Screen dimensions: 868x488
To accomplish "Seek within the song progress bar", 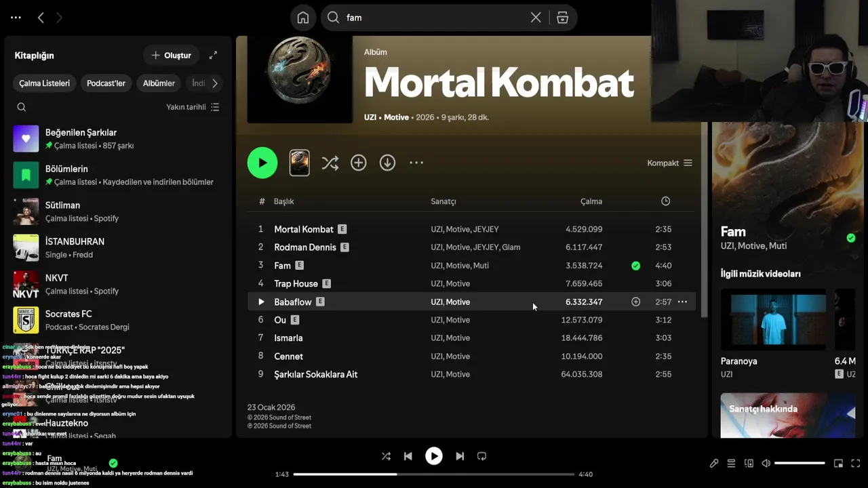I will [x=434, y=474].
